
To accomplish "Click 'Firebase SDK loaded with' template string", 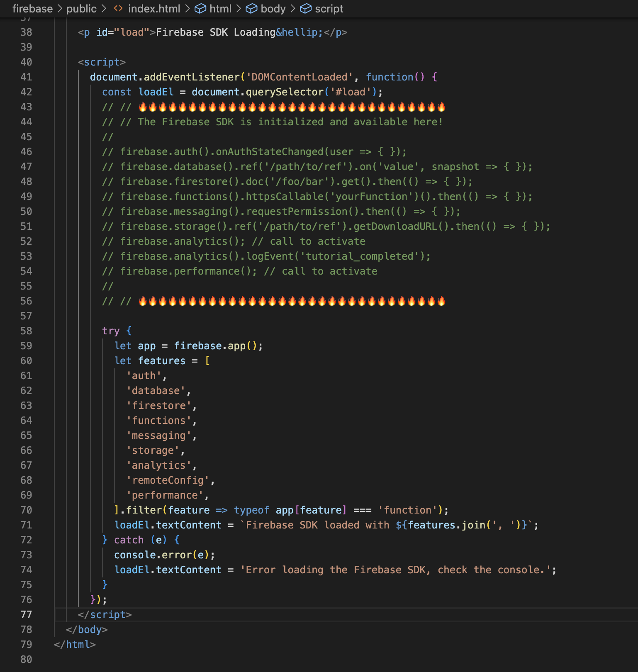I will [x=318, y=525].
